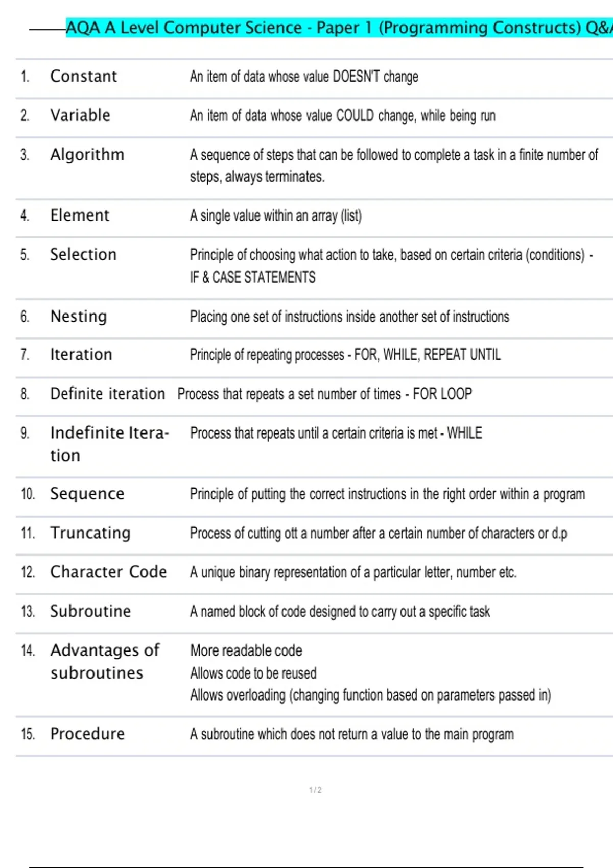
Task: Click the 'Character Code' term
Action: (108, 572)
